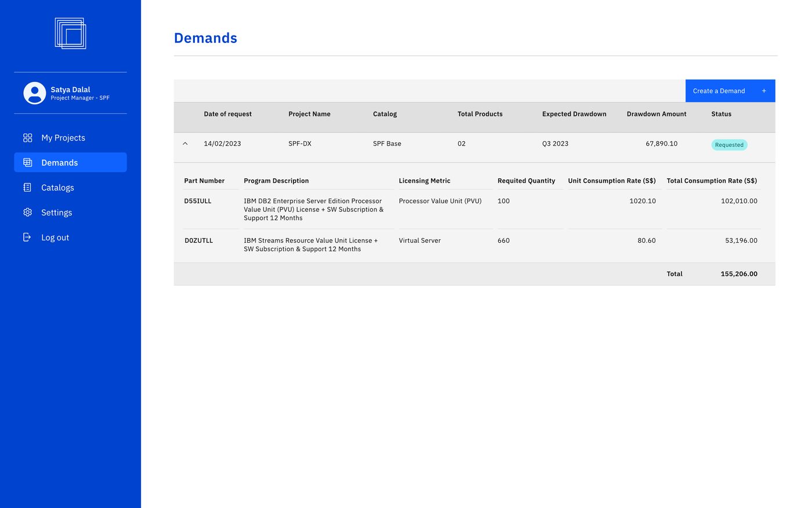
Task: Click the Catalogs notebook icon
Action: 27,188
